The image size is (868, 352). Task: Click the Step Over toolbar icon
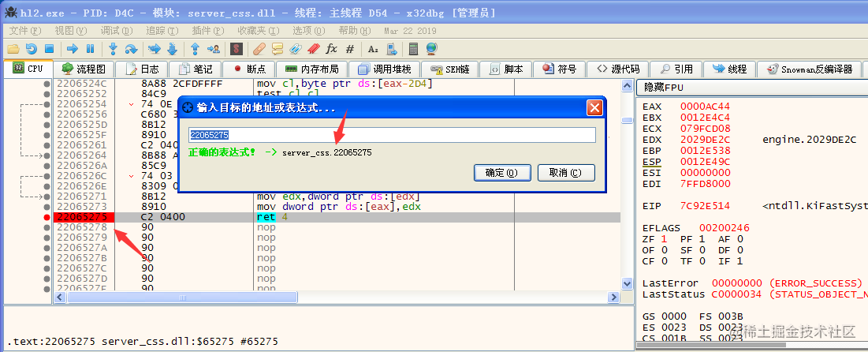point(131,50)
